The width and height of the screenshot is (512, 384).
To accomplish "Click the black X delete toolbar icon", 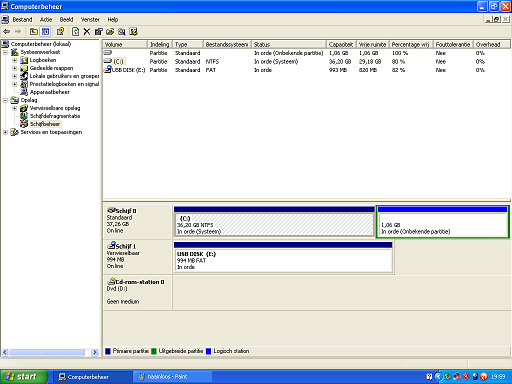I will (x=87, y=32).
